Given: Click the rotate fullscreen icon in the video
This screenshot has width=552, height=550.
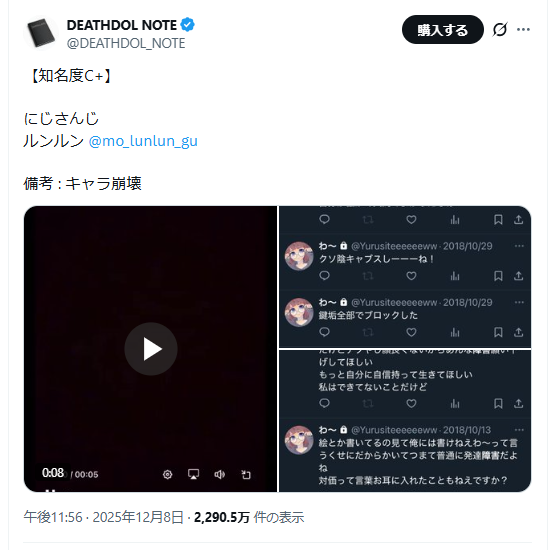Looking at the screenshot, I should [246, 475].
